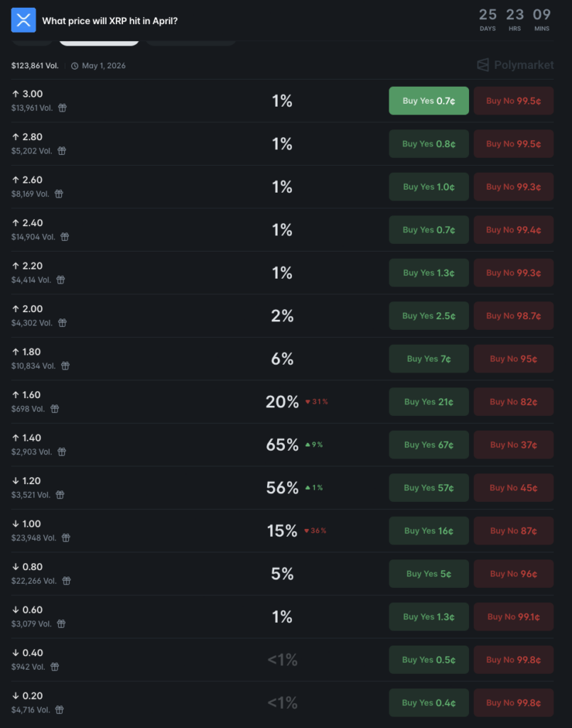Screen dimensions: 572x728
Task: Select the highlighted middle filter pill
Action: [99, 41]
